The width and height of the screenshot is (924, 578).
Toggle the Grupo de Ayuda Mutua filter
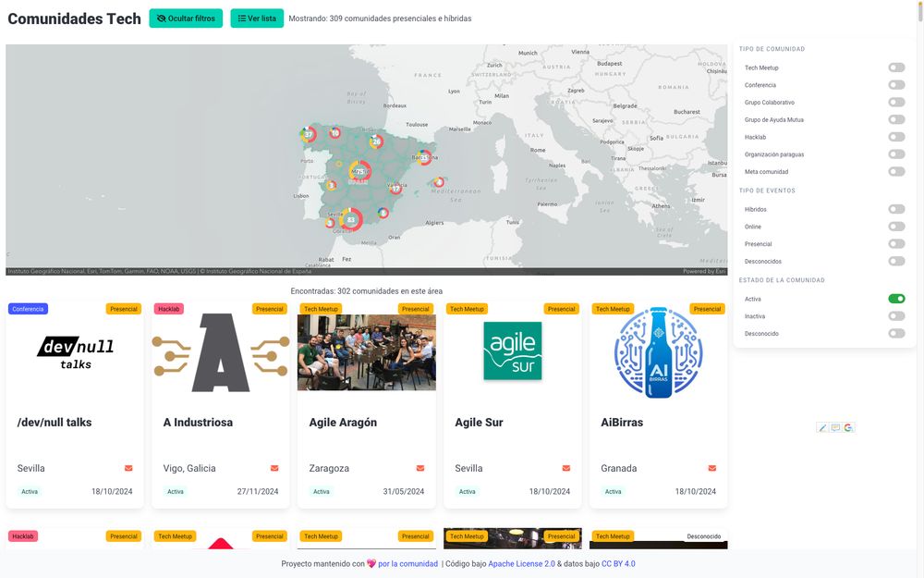tap(896, 119)
